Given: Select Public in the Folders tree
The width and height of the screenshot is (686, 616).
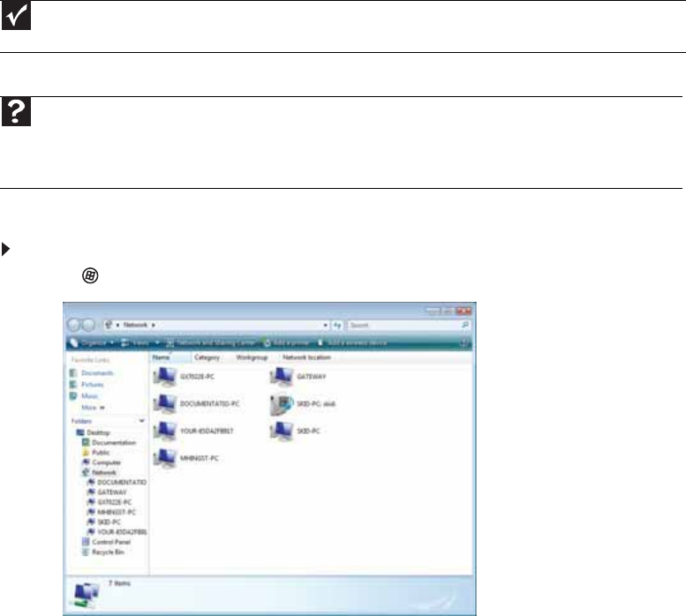Looking at the screenshot, I should [x=101, y=453].
